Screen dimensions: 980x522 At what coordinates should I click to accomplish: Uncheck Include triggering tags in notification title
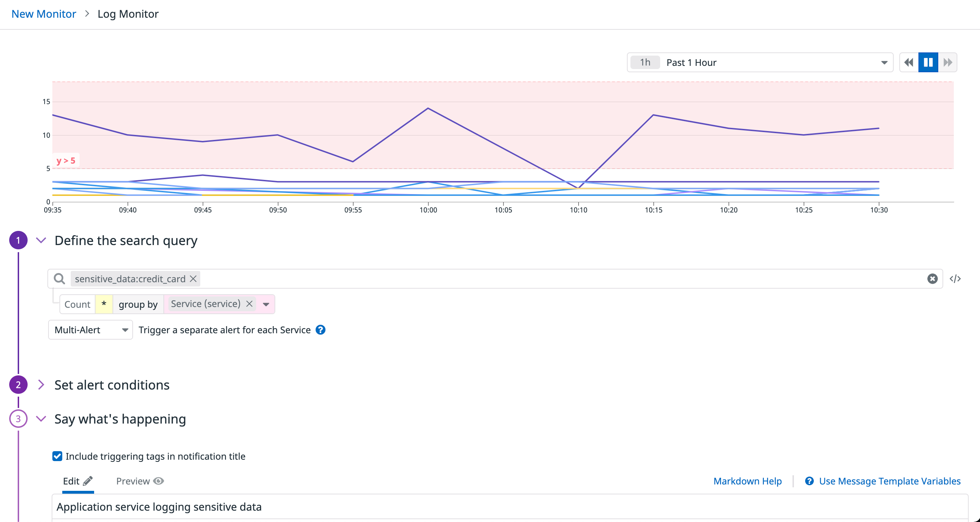click(x=57, y=456)
